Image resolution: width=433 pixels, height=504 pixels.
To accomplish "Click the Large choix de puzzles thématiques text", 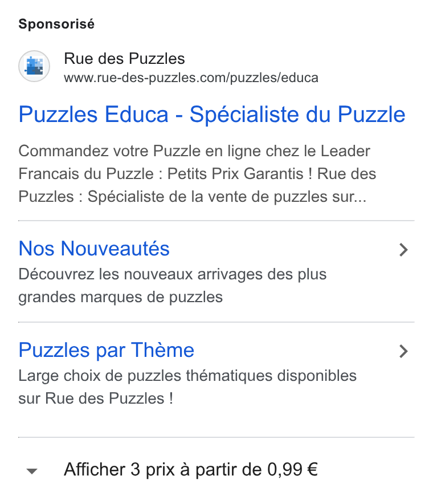I will point(187,376).
